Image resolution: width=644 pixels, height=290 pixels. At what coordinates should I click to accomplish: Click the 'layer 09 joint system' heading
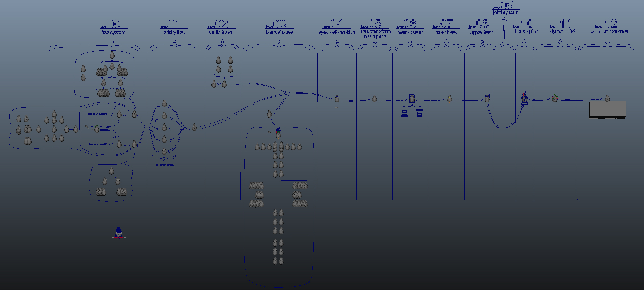click(x=506, y=8)
